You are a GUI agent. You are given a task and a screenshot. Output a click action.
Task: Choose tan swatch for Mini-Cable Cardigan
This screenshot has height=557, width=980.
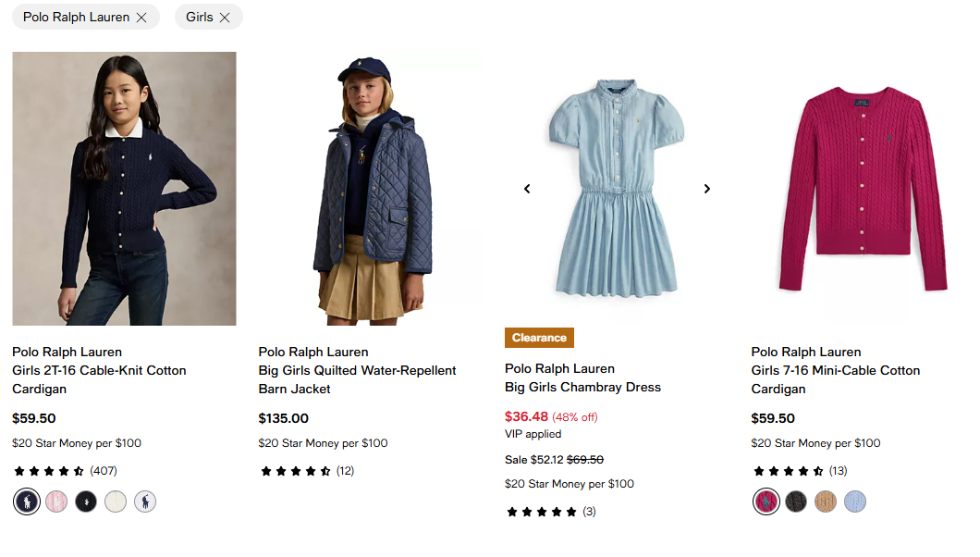[826, 501]
